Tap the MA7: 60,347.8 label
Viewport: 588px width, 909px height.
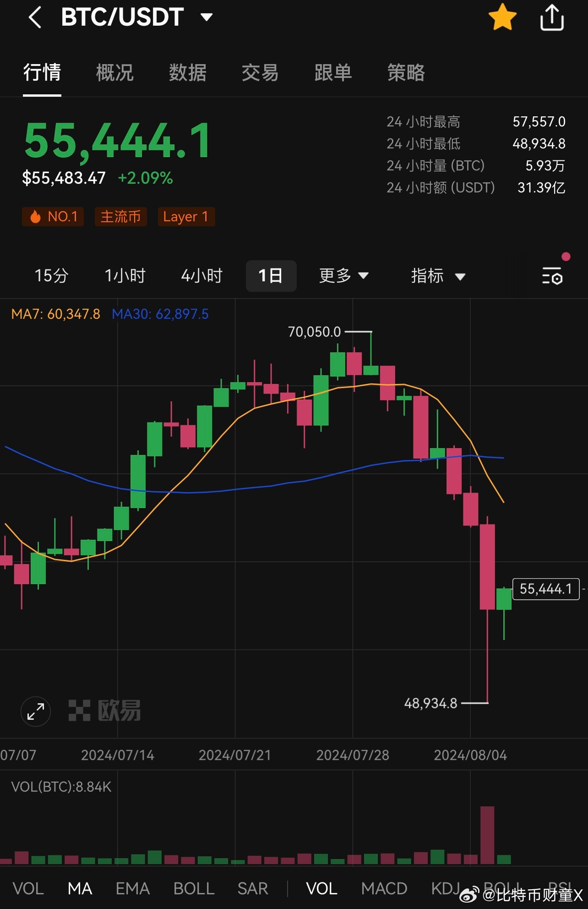pyautogui.click(x=55, y=314)
